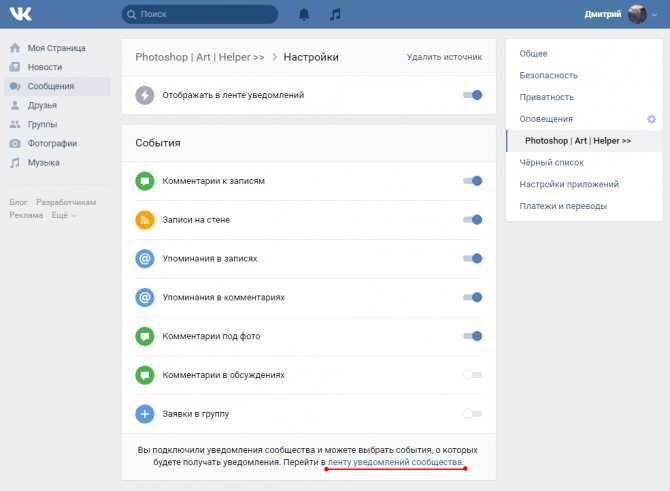The image size is (670, 491).
Task: Click the home icon next to Моя Страница
Action: coord(15,48)
